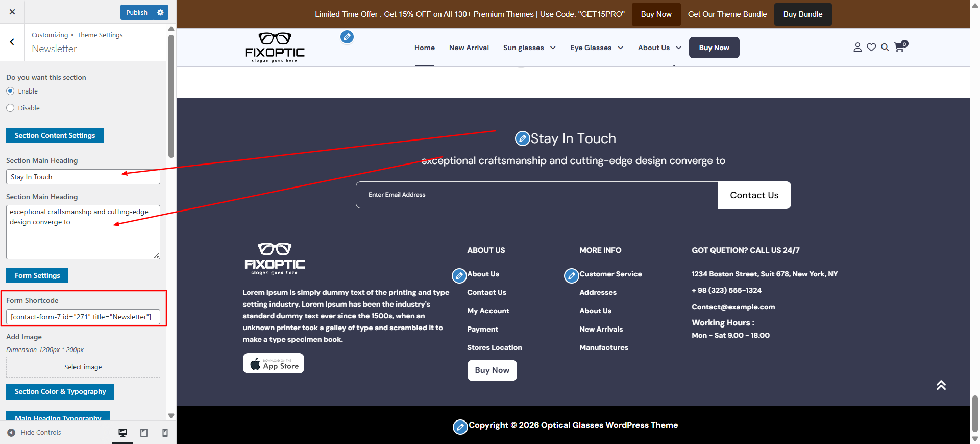
Task: Go back using the left chevron arrow
Action: [x=12, y=42]
